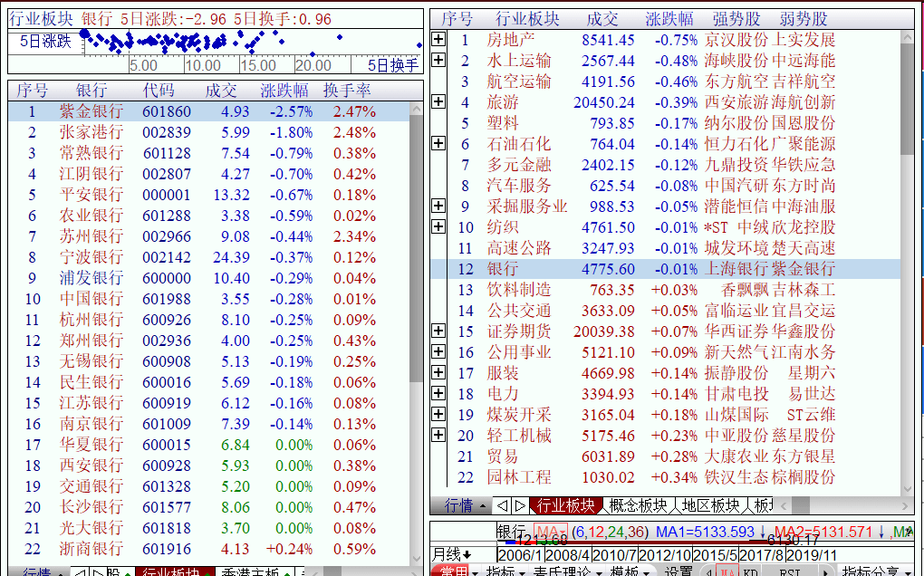Screen dimensions: 924x576
Task: Switch to the 行业板块 tab in sector panel
Action: point(565,505)
